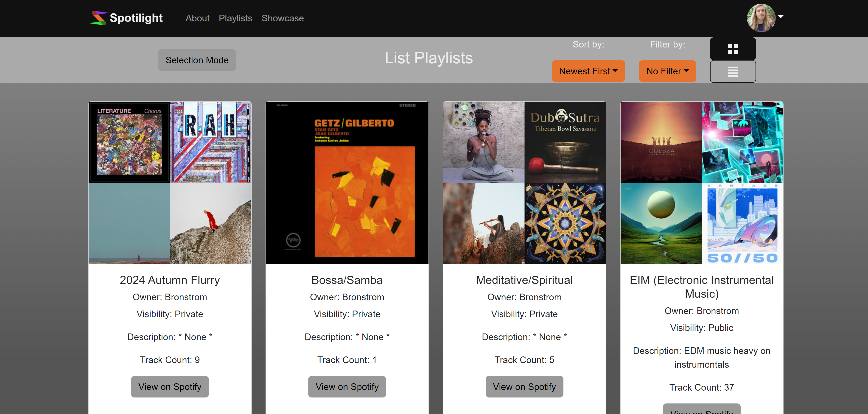View Meditative/Spiritual on Spotify
This screenshot has height=414, width=868.
click(524, 387)
